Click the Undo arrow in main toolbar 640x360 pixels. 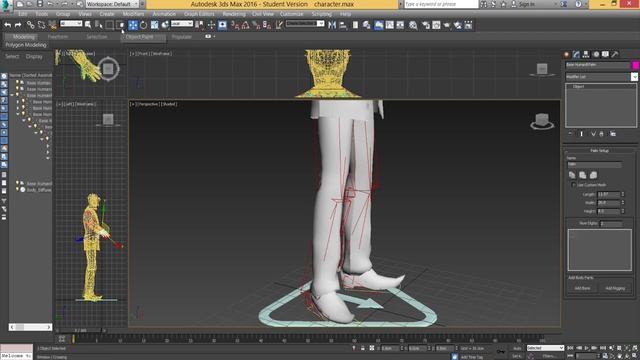click(7, 25)
